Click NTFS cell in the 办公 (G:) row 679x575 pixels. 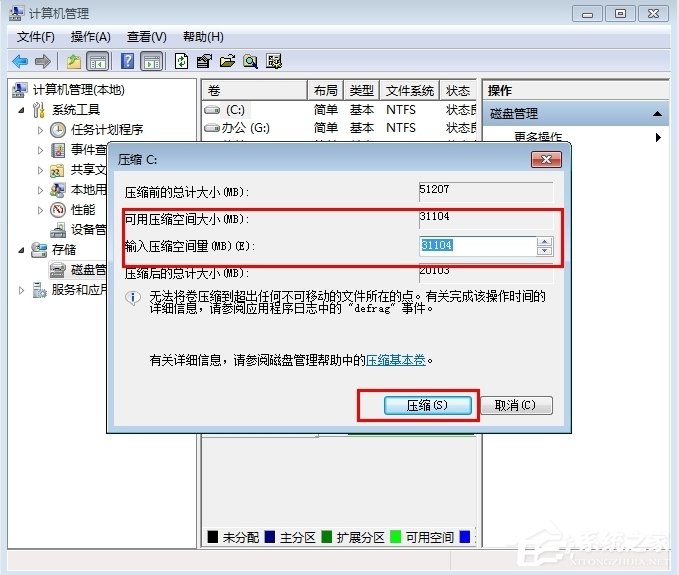coord(401,128)
